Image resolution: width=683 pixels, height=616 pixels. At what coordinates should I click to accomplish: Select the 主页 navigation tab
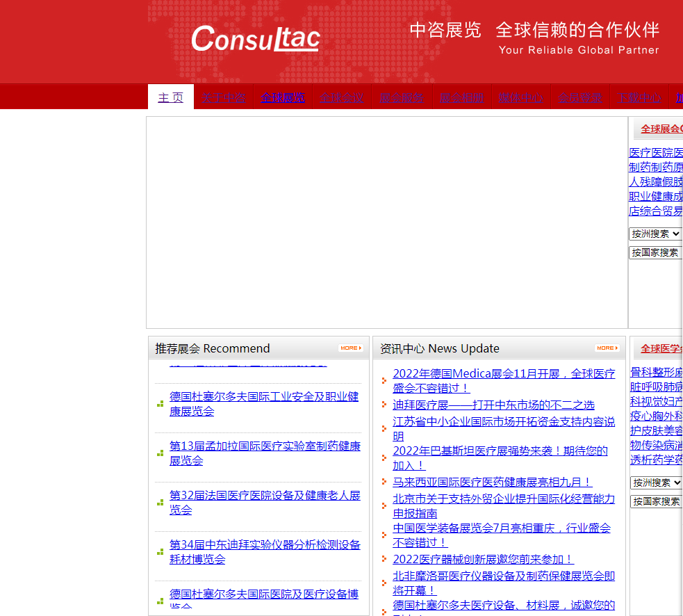pyautogui.click(x=170, y=97)
